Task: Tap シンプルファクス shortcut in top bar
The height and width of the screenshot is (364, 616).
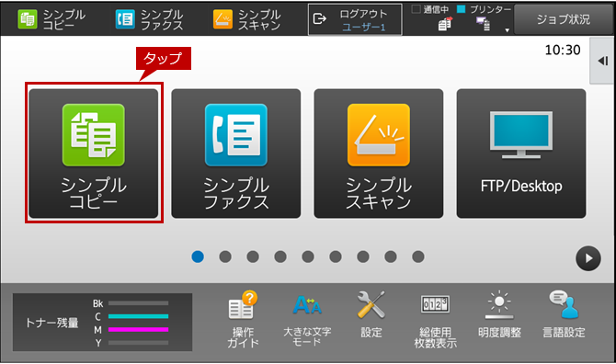Action: pos(149,19)
